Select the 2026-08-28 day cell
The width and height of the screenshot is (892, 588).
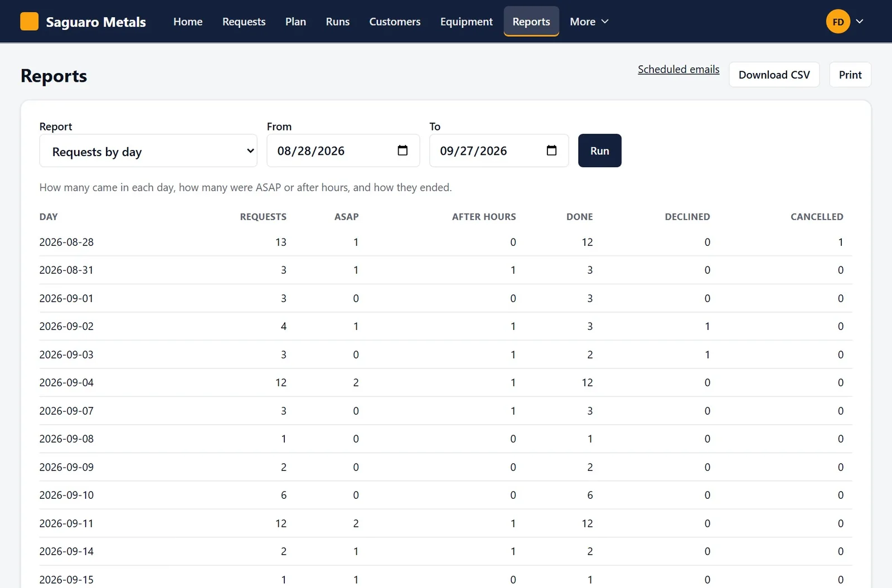[x=66, y=242]
